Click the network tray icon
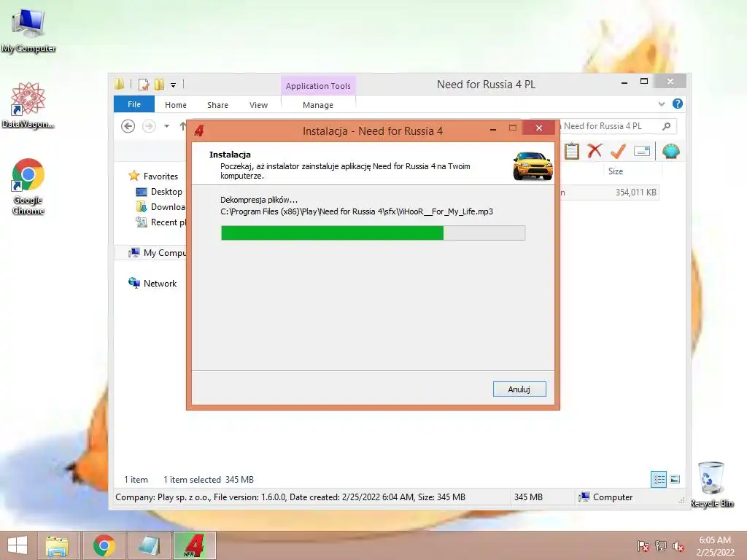The image size is (747, 560). click(661, 546)
